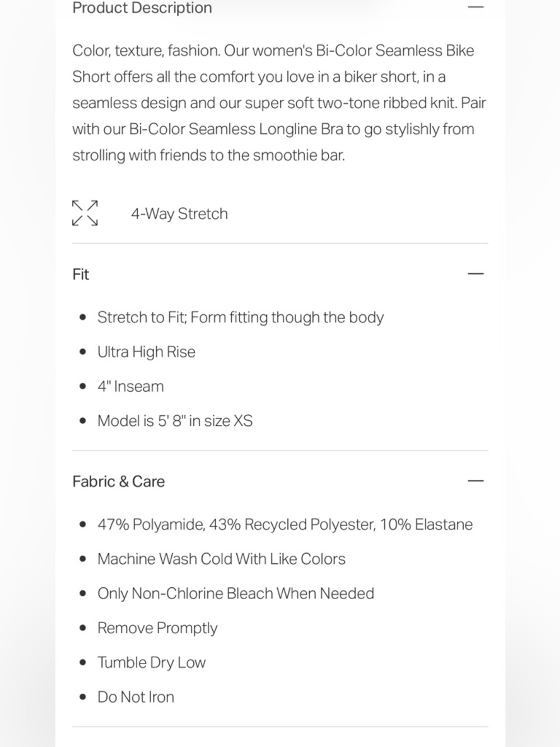This screenshot has height=747, width=560.
Task: Click the Stretch to Fit bullet text
Action: click(x=240, y=317)
